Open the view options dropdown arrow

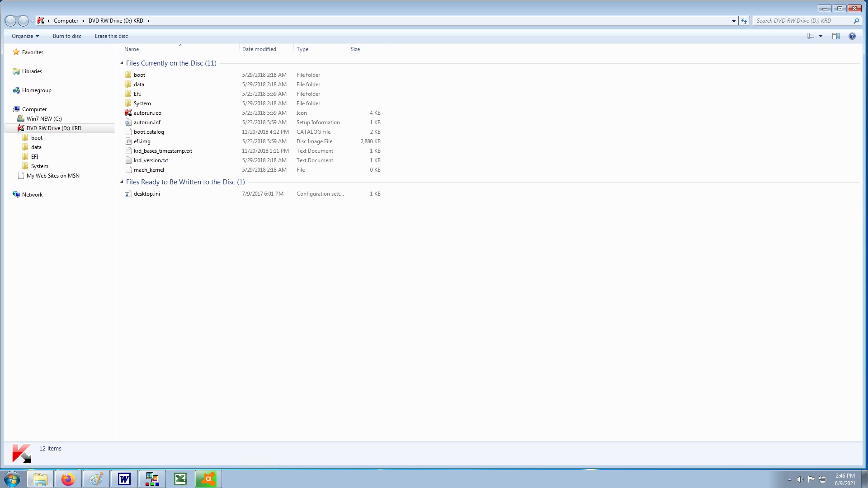(x=821, y=36)
